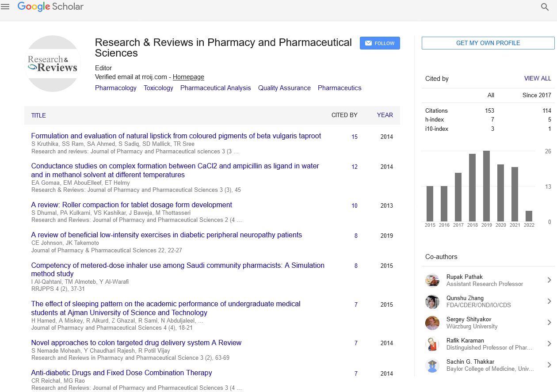Open the Homepage link
Screen dimensions: 557x392
(188, 77)
